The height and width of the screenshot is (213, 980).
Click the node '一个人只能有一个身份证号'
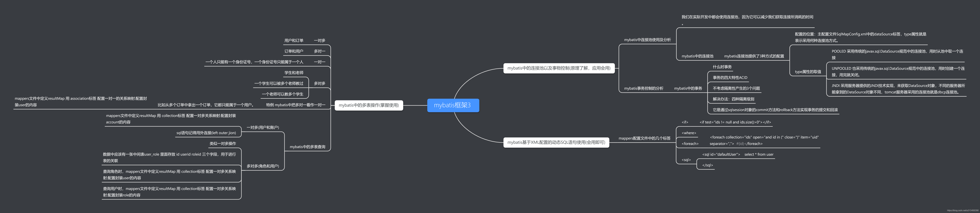[254, 62]
